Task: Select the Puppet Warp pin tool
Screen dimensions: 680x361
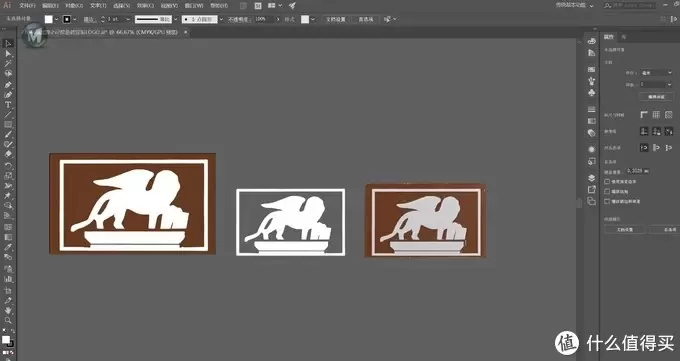Action: pos(8,196)
